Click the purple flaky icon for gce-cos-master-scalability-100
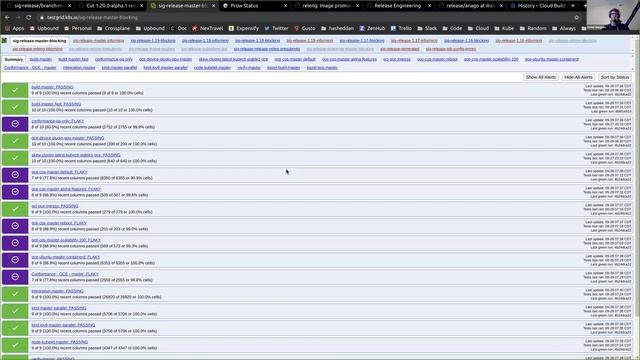640x360 pixels. click(15, 243)
